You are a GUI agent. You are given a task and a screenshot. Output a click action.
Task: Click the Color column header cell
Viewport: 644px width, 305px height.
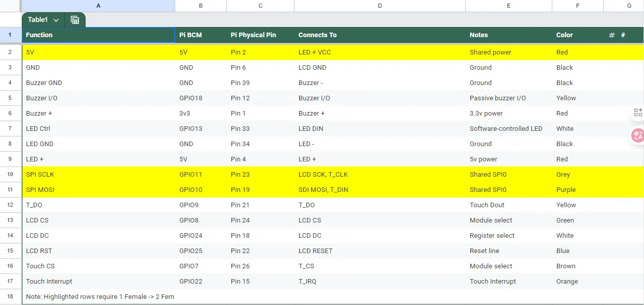(565, 35)
